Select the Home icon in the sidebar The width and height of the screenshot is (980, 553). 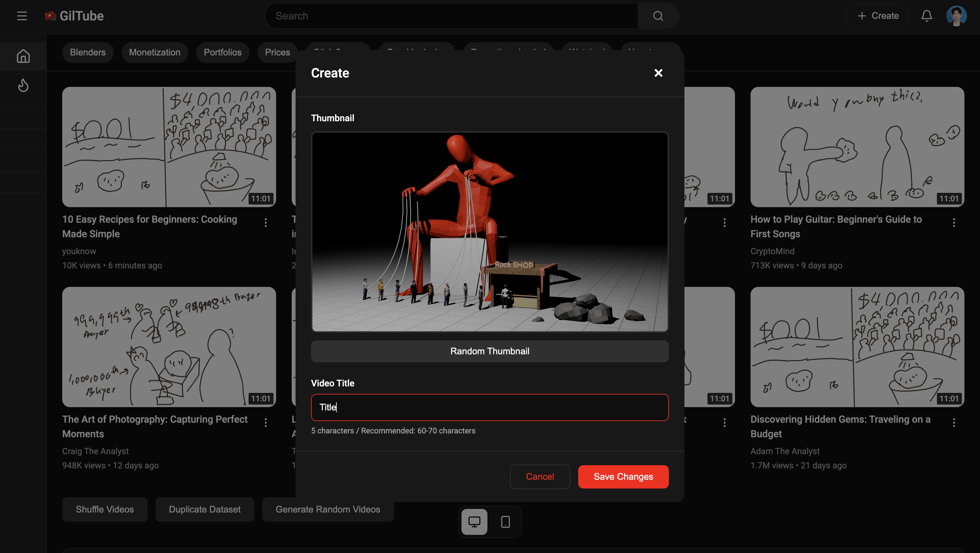[23, 56]
